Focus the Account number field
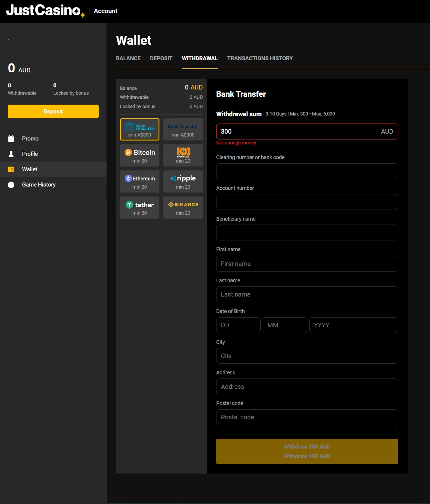The width and height of the screenshot is (430, 504). [x=307, y=202]
